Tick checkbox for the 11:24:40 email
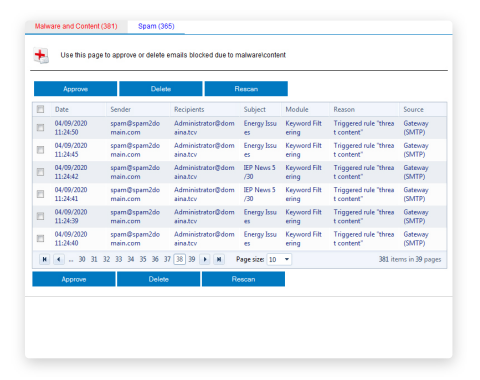 coord(40,238)
